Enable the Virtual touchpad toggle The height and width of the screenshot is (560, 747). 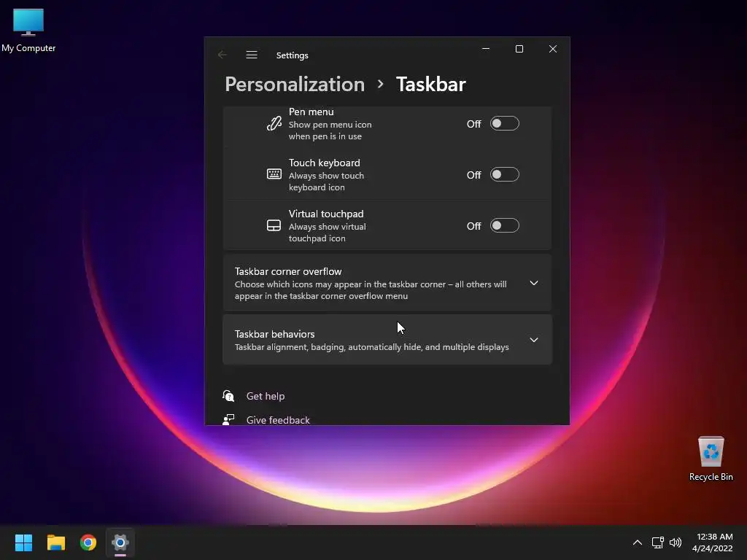(505, 226)
